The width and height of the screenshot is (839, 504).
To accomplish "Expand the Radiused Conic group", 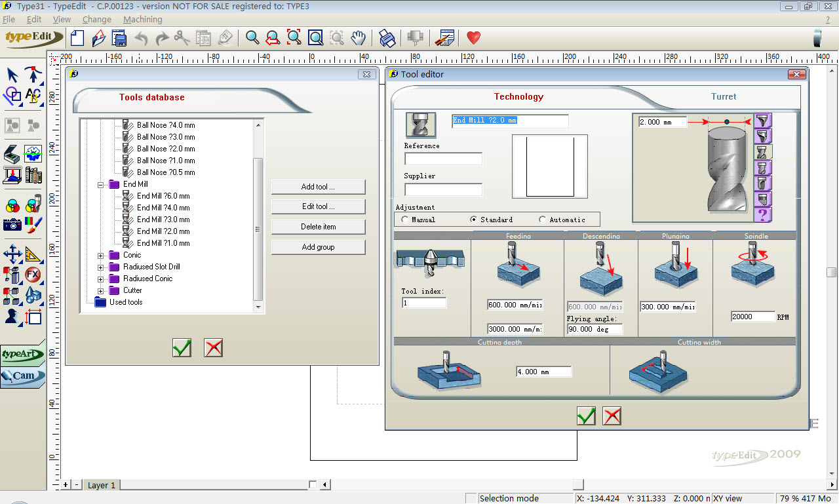I will tap(101, 279).
